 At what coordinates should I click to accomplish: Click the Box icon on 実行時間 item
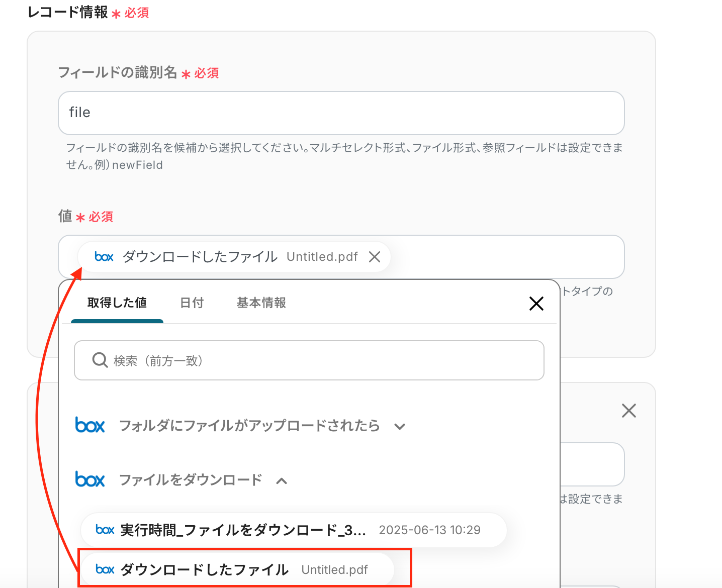105,530
